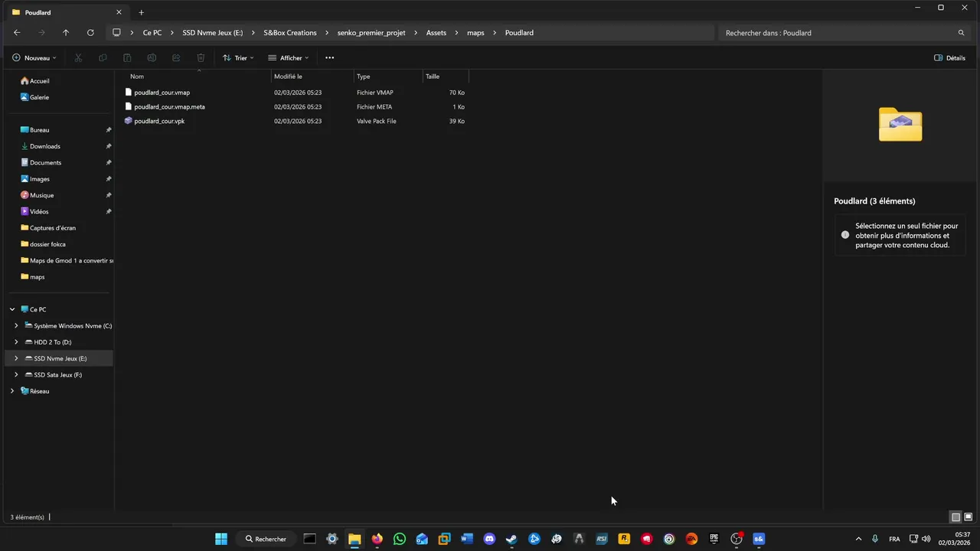Open Rockstar Games Launcher in taskbar
Viewport: 980px width, 551px height.
[x=624, y=539]
